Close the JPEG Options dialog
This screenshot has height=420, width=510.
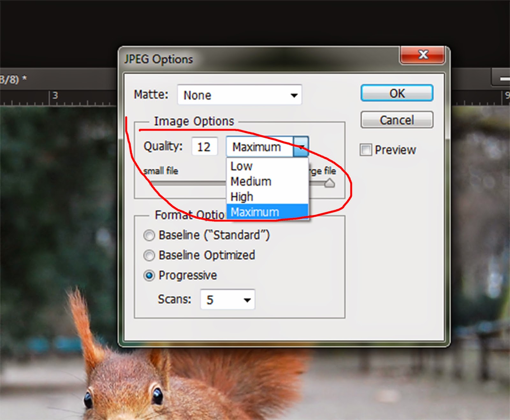[x=423, y=55]
